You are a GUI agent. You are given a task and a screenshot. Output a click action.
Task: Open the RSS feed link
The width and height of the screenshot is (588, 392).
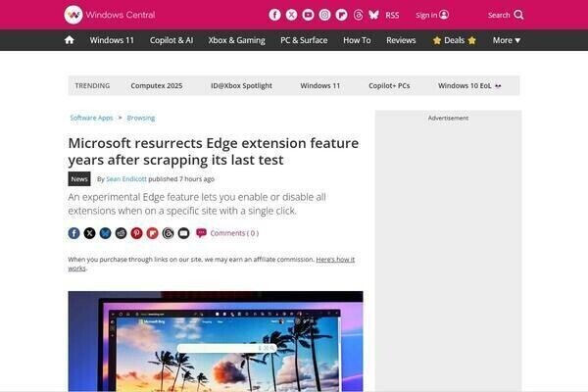click(392, 16)
